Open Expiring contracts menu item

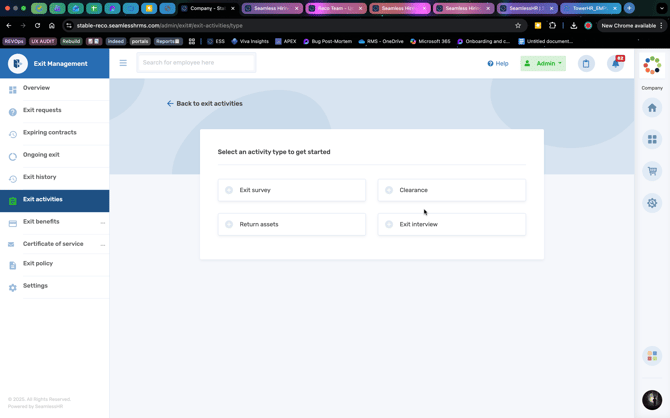point(49,132)
